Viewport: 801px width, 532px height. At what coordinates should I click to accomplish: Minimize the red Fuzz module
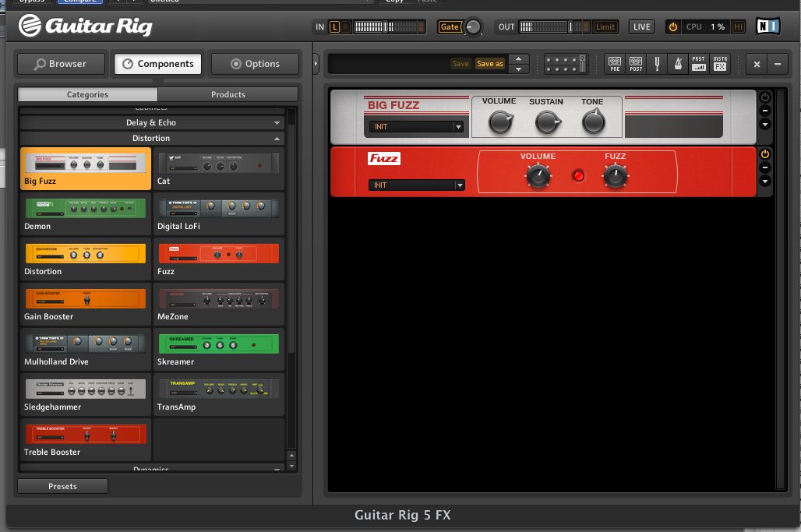point(764,167)
